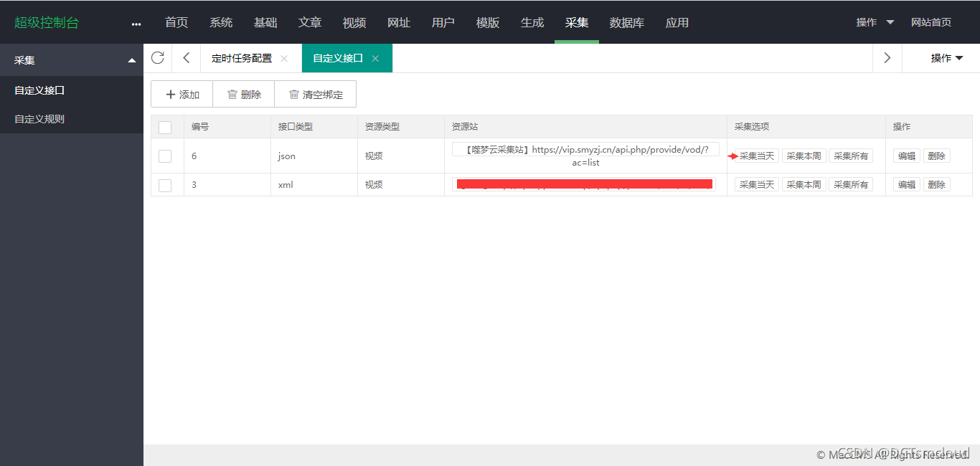Click 删除 for interface number 6
980x466 pixels.
pyautogui.click(x=936, y=156)
